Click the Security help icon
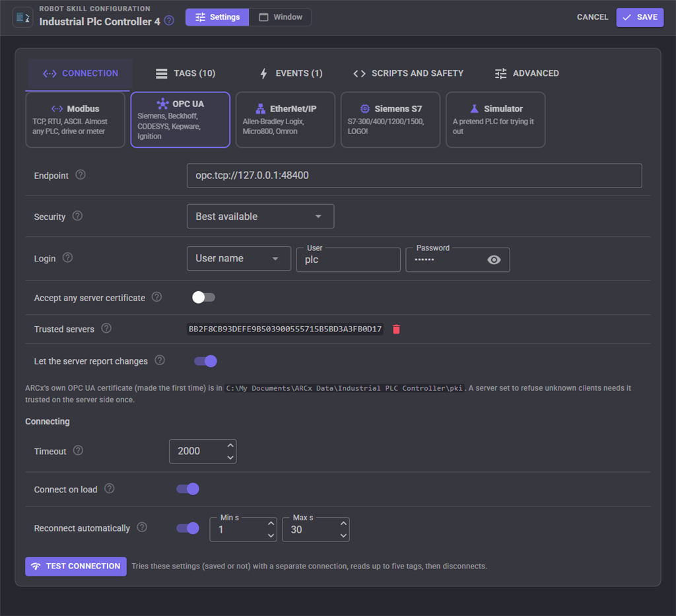 point(78,216)
